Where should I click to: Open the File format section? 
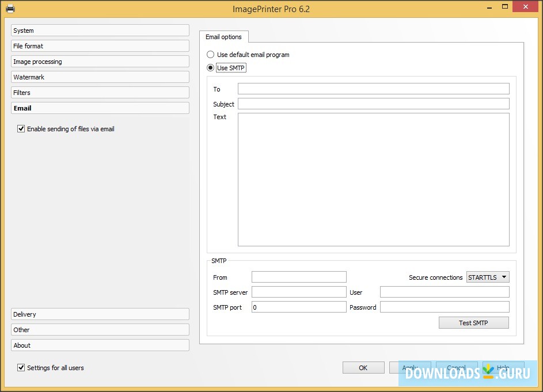(x=100, y=45)
